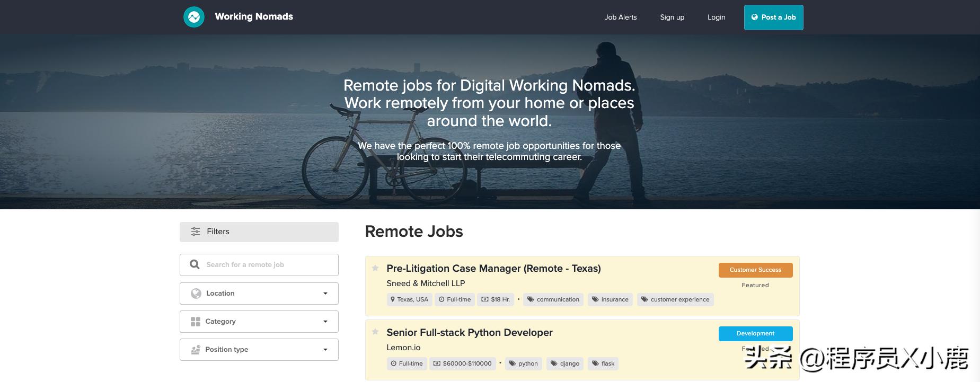This screenshot has height=382, width=980.
Task: Click the globe icon in Location filter
Action: click(196, 294)
